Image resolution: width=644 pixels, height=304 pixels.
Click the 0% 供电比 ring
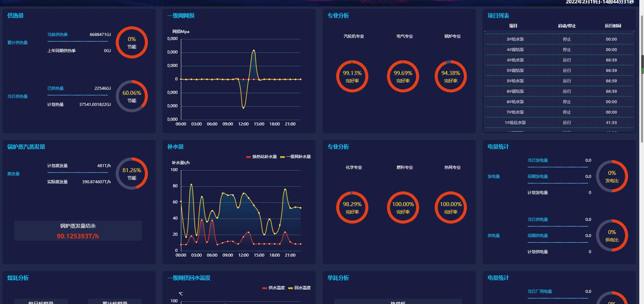pos(612,235)
